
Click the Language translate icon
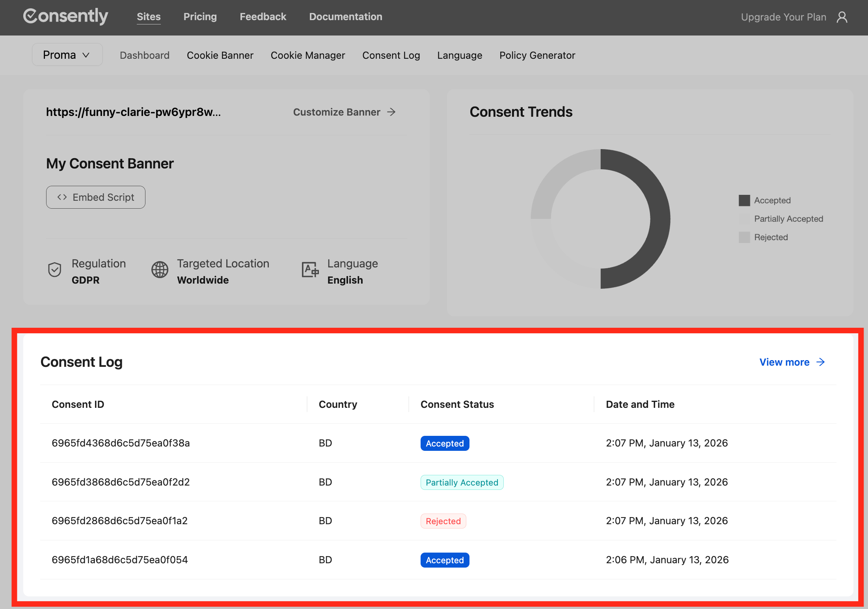(310, 270)
